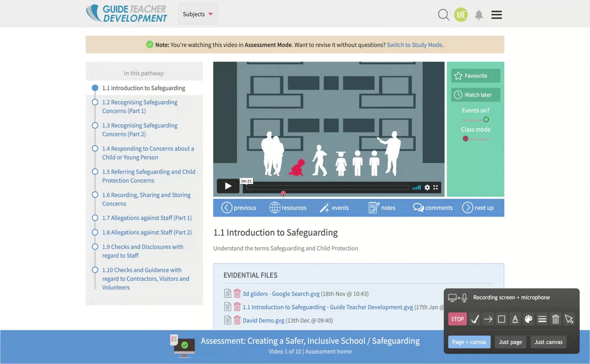The height and width of the screenshot is (364, 590).
Task: Open the notes tab
Action: [x=382, y=208]
